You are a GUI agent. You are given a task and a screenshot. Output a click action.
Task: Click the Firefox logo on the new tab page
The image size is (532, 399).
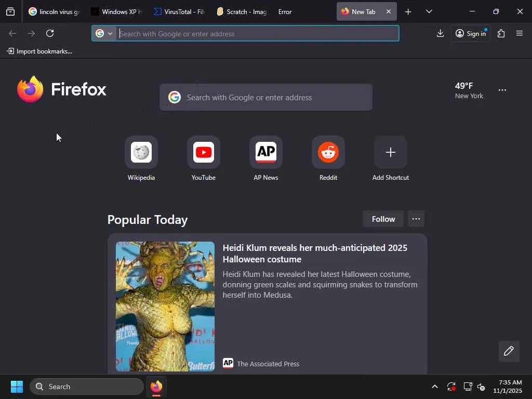[x=62, y=89]
